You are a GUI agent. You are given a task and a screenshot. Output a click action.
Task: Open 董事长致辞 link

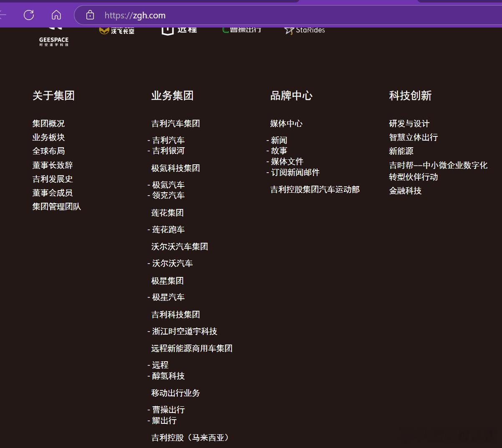click(53, 165)
